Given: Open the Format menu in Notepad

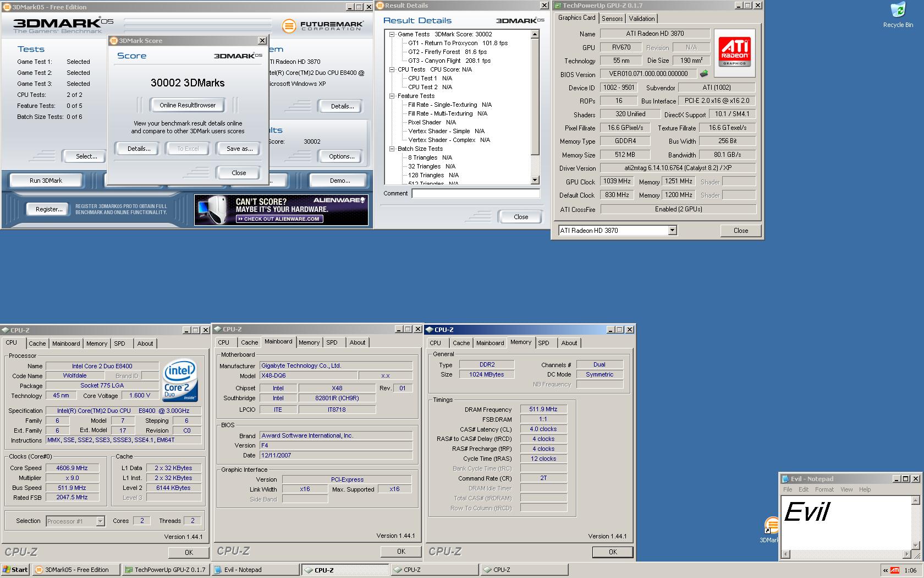Looking at the screenshot, I should click(x=824, y=489).
